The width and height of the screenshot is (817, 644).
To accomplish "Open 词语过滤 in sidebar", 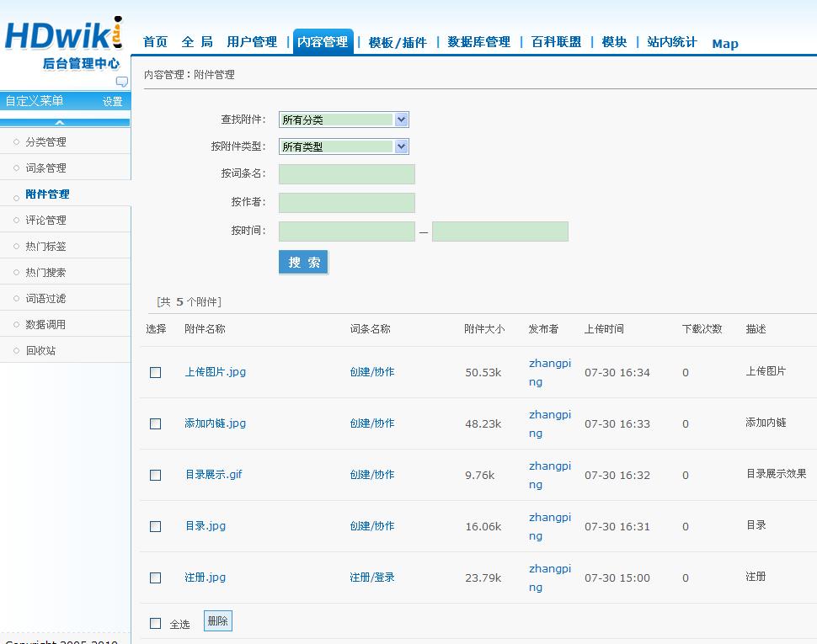I will [45, 298].
